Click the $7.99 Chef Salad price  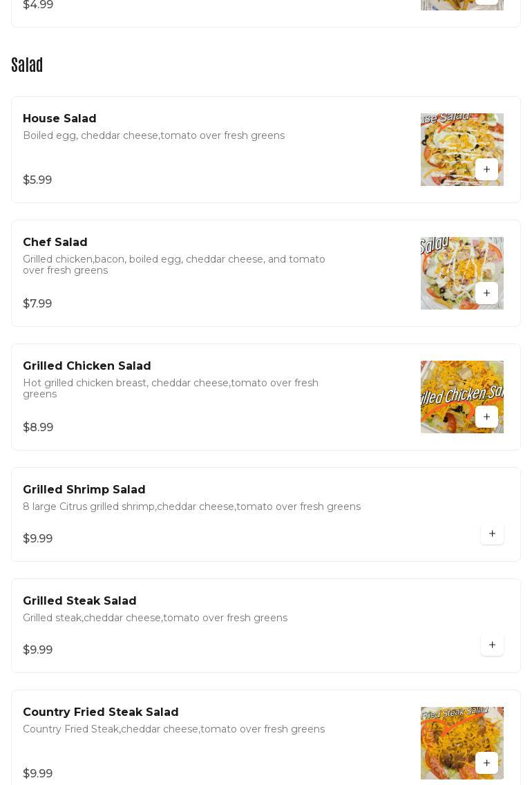coord(37,304)
